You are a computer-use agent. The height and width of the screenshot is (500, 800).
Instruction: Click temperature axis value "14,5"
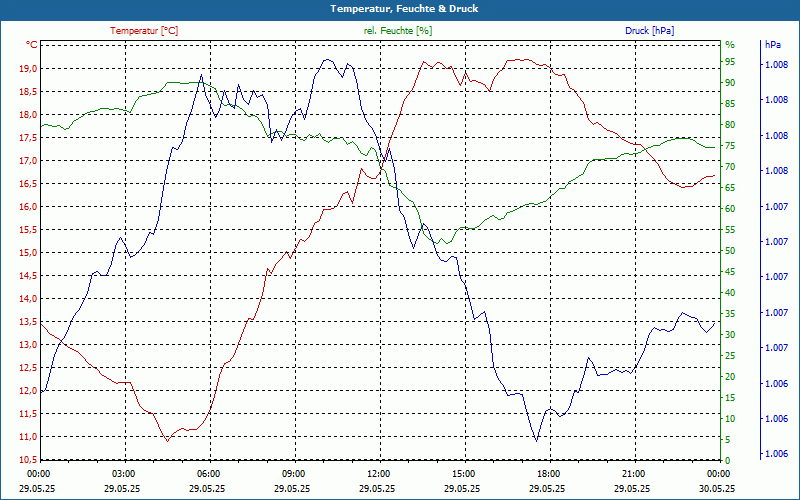29,276
